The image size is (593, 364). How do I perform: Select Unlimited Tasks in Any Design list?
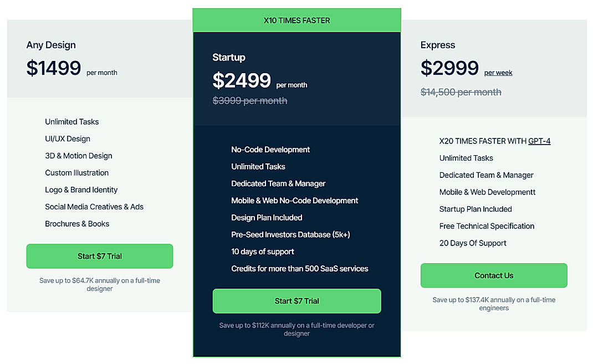click(71, 121)
